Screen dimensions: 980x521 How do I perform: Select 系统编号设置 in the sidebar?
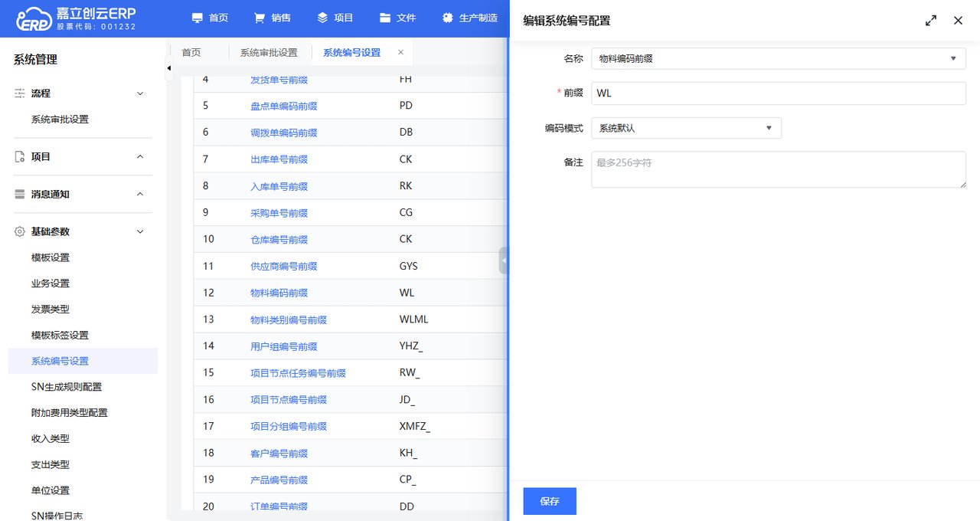[83, 361]
